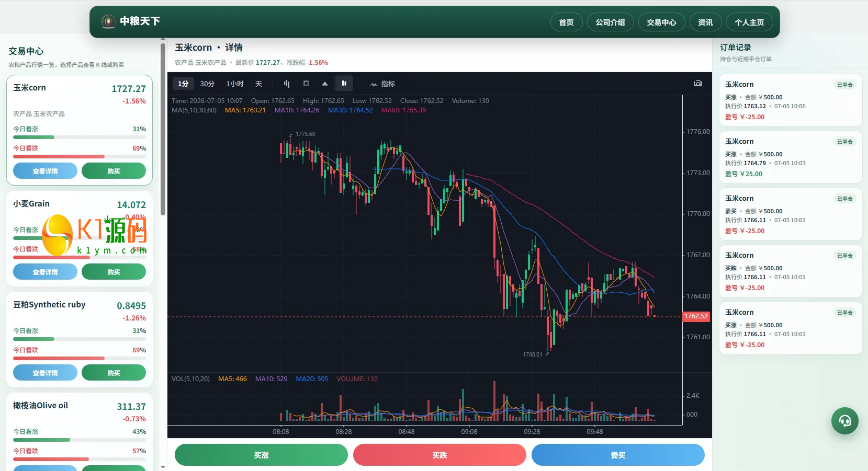Click 委买 button below chart
868x471 pixels.
point(618,455)
